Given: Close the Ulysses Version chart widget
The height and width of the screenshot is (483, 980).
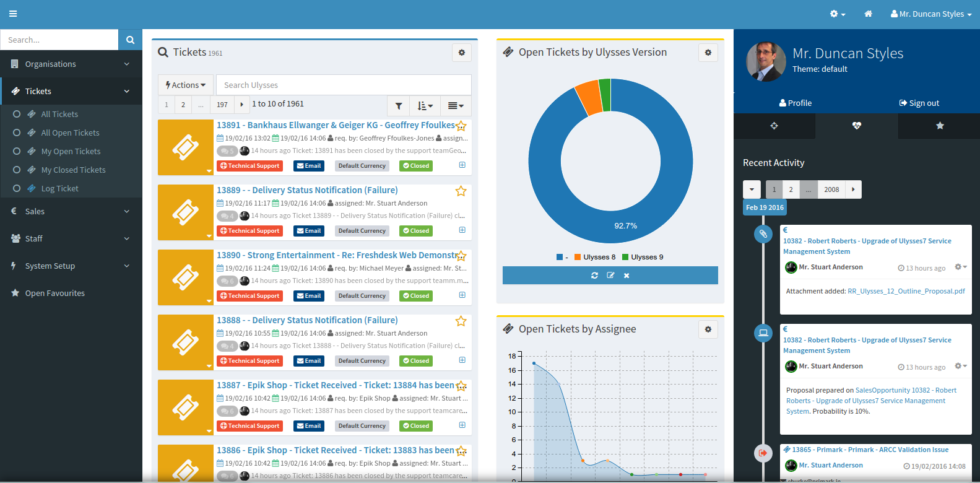Looking at the screenshot, I should click(x=627, y=276).
